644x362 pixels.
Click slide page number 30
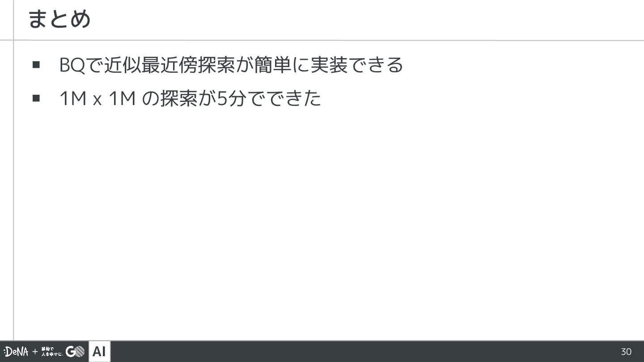tap(626, 352)
